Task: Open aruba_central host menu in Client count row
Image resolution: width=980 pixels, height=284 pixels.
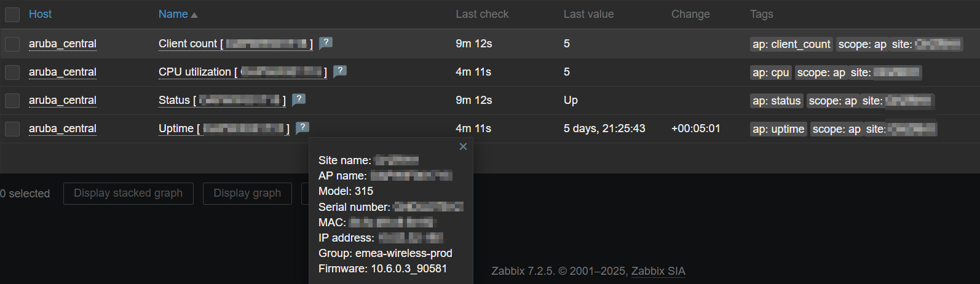Action: tap(62, 44)
